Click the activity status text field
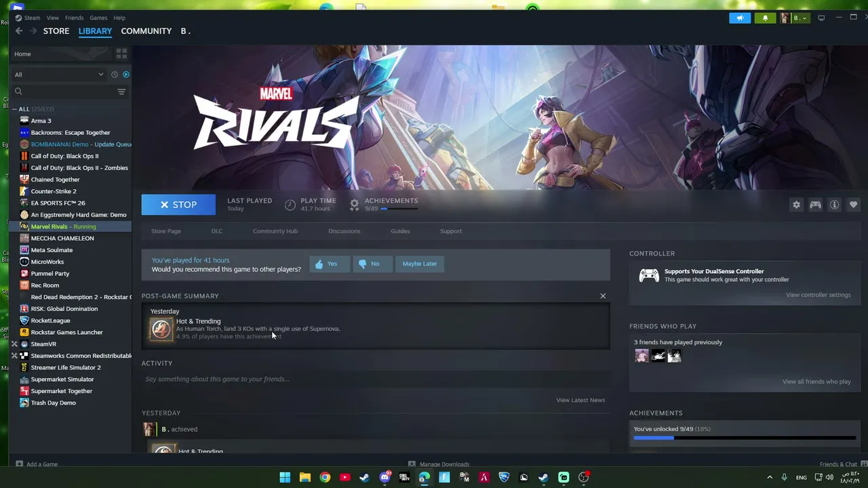 (x=375, y=379)
